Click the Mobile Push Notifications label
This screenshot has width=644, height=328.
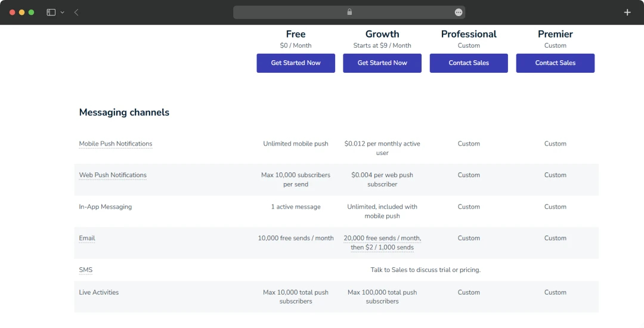116,144
